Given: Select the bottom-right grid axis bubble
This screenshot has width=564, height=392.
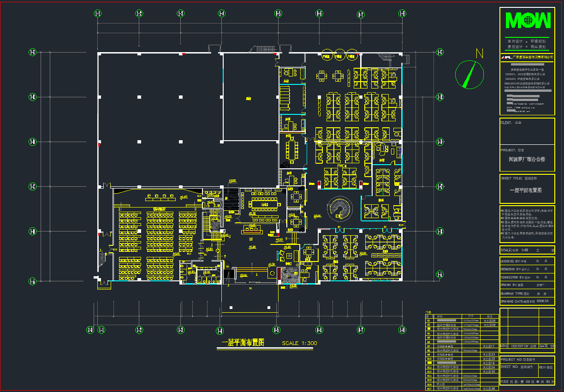Looking at the screenshot, I should 402,330.
